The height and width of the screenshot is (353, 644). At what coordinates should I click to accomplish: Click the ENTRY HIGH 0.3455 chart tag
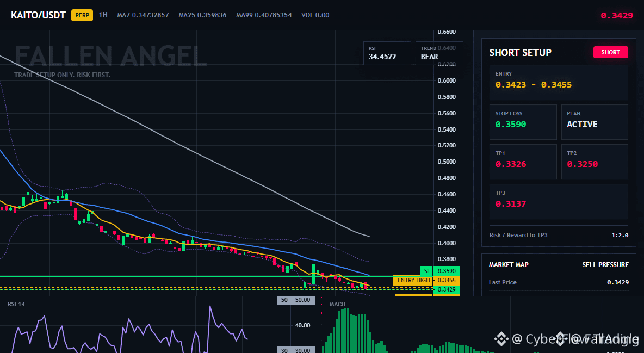[427, 280]
